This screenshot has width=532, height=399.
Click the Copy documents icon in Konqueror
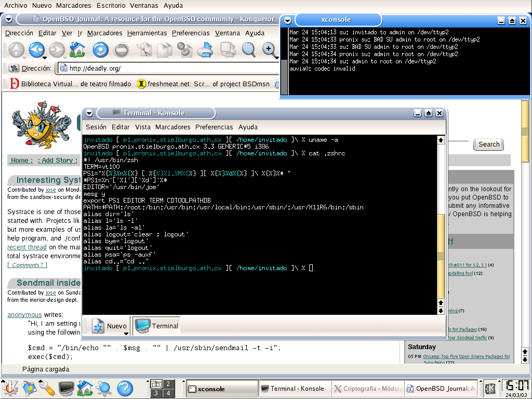165,49
